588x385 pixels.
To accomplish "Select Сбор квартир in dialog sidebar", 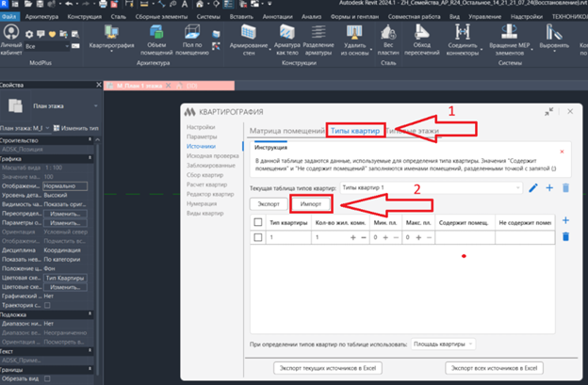I will point(204,175).
